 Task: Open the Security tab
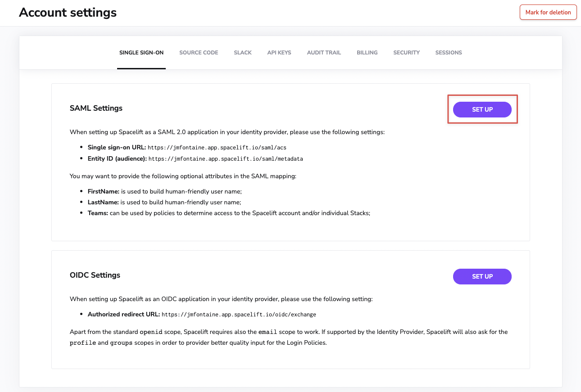tap(406, 53)
